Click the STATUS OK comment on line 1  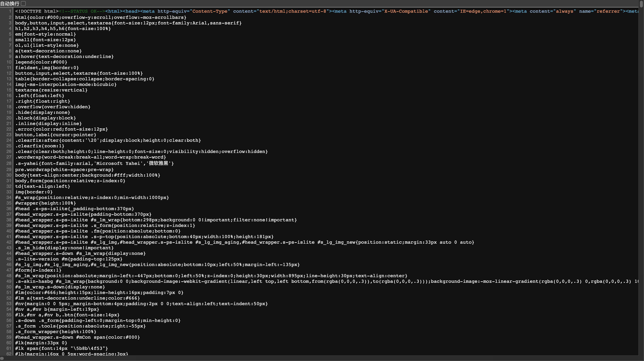coord(82,11)
